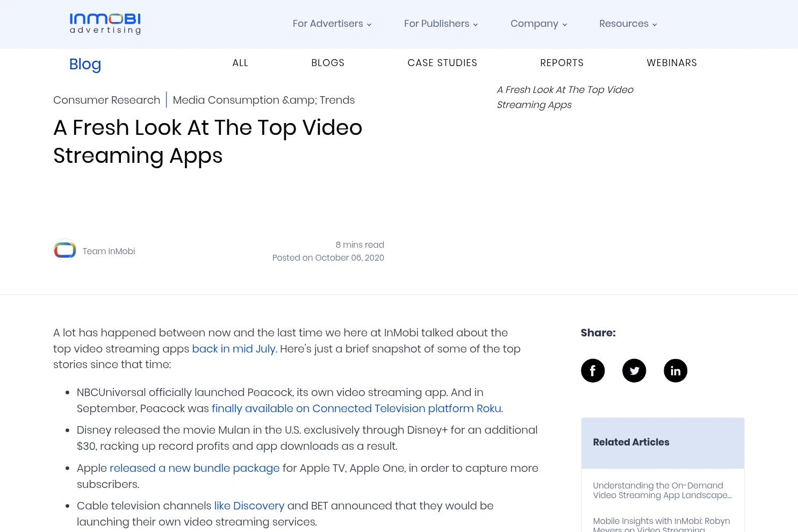Expand the For Publishers menu
The width and height of the screenshot is (798, 532).
(x=441, y=24)
